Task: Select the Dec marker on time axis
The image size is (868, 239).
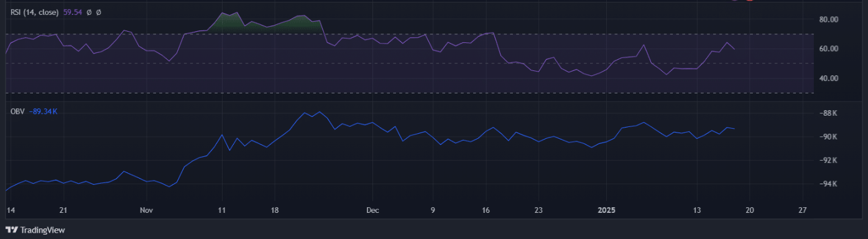Action: [372, 210]
